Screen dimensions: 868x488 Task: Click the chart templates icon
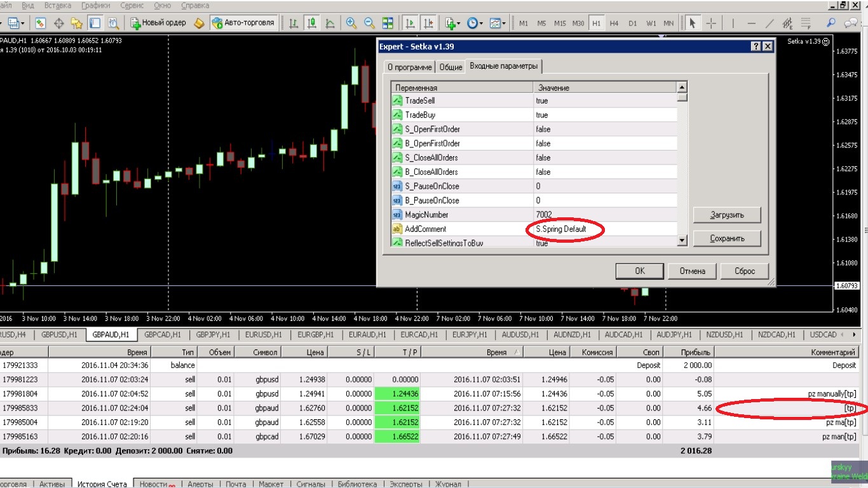494,23
